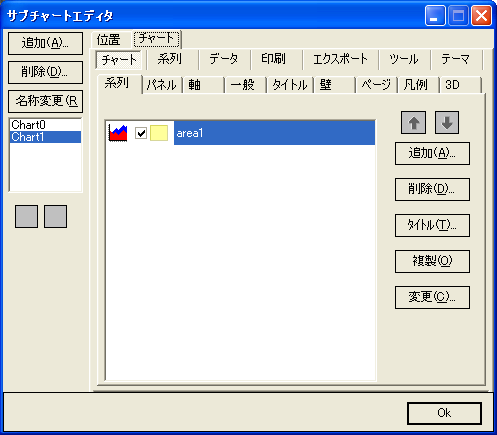This screenshot has height=435, width=497.
Task: Switch to the エクスポート tab
Action: pos(340,59)
